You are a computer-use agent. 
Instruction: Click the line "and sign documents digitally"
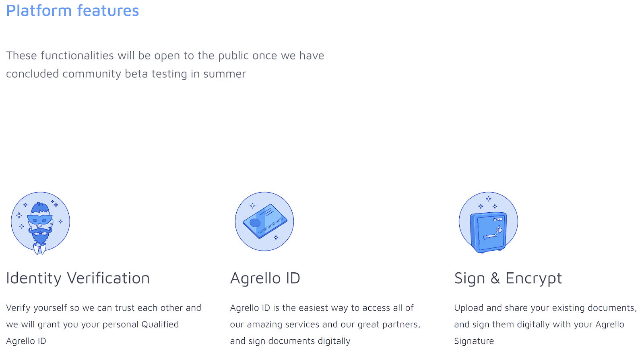tap(290, 341)
